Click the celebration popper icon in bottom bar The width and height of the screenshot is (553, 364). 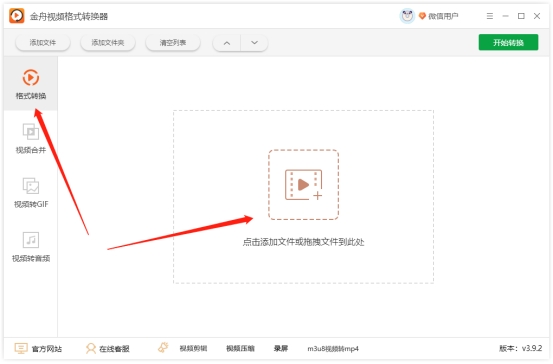[163, 348]
